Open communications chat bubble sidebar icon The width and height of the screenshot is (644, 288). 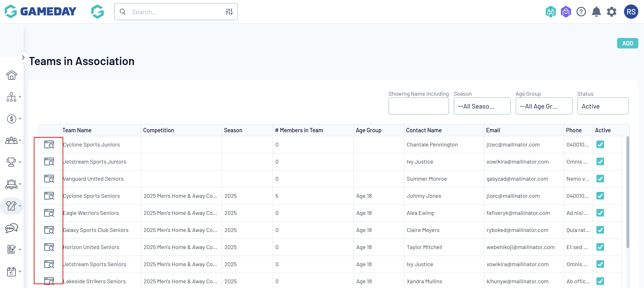(x=11, y=228)
